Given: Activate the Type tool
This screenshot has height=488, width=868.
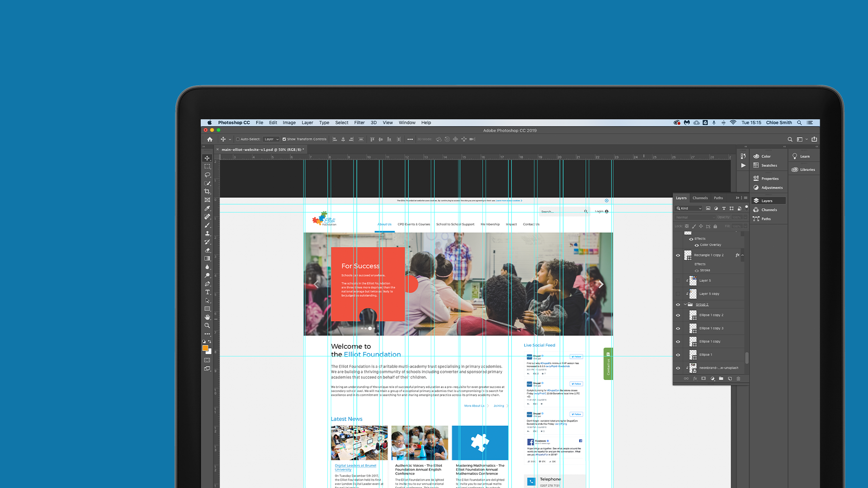Looking at the screenshot, I should tap(208, 292).
